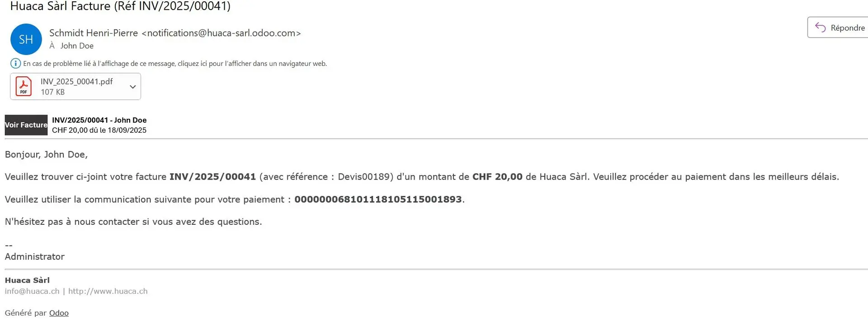Expand the INV_2025_00041.pdf attachment dropdown arrow
868x330 pixels.
[132, 87]
